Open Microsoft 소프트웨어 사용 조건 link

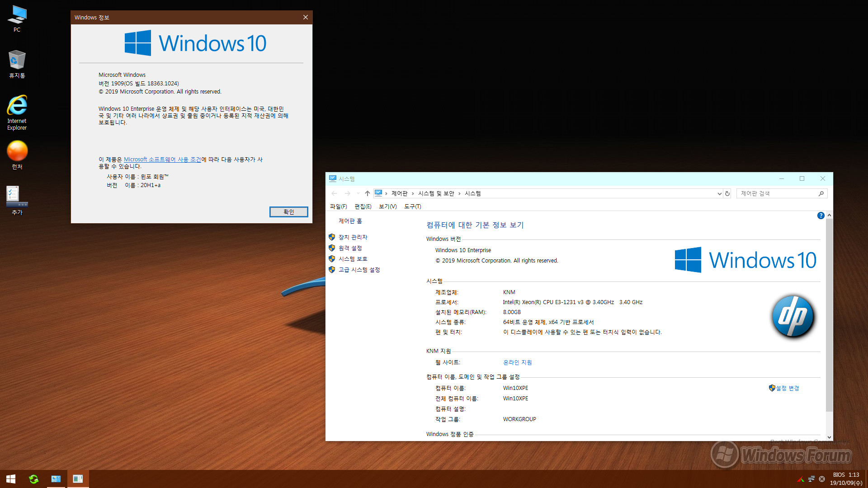162,160
